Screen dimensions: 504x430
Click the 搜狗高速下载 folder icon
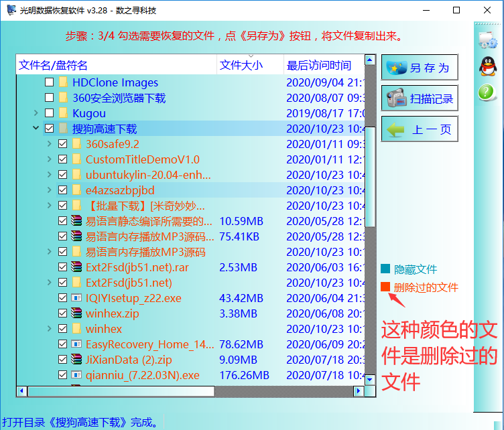63,129
